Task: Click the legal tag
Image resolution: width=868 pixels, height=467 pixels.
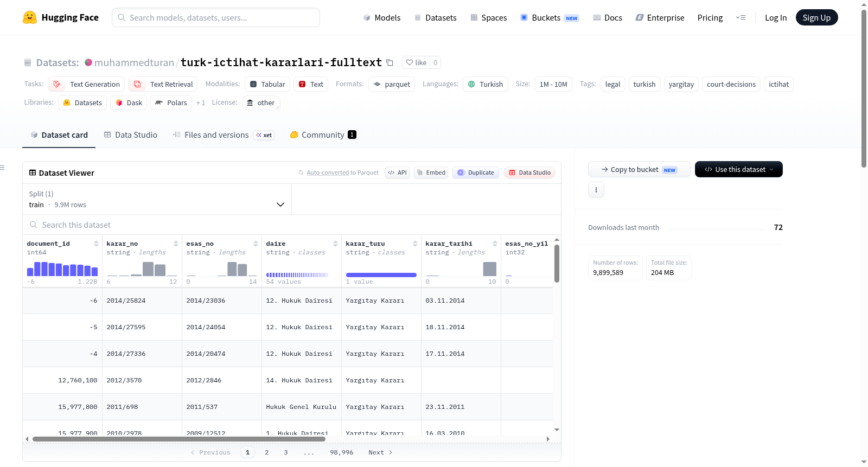Action: [x=613, y=84]
